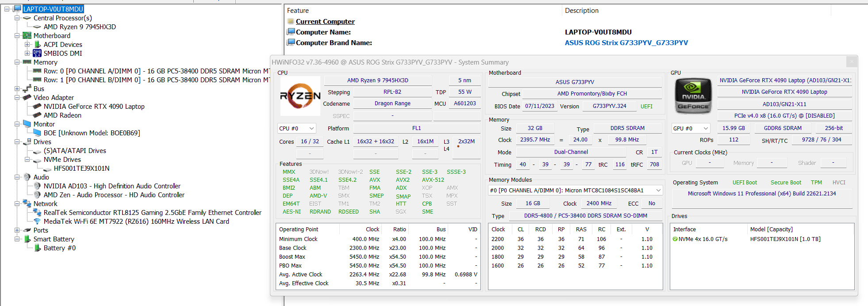The height and width of the screenshot is (306, 868).
Task: Click the computer icon beside LAPTOP-V0UT8MDU tree root
Action: pyautogui.click(x=18, y=9)
